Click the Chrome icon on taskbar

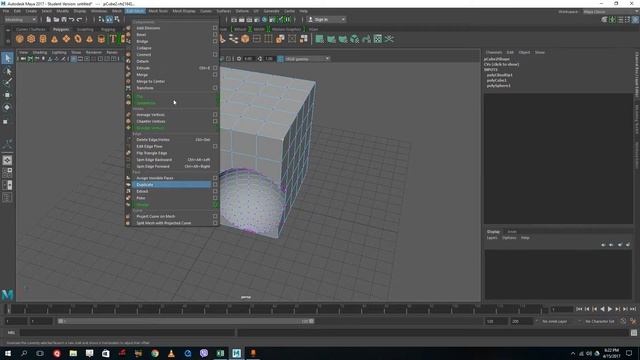click(x=155, y=353)
